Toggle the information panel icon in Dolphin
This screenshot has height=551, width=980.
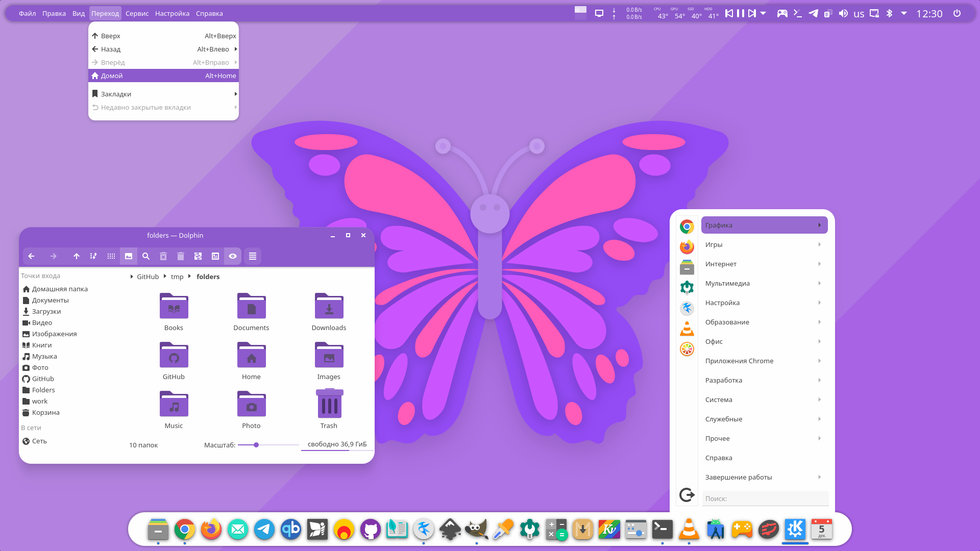pyautogui.click(x=215, y=256)
